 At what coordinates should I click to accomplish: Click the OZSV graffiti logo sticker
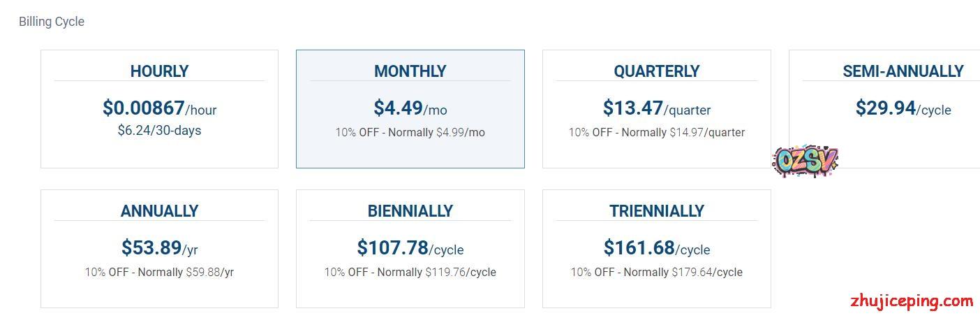click(x=805, y=161)
